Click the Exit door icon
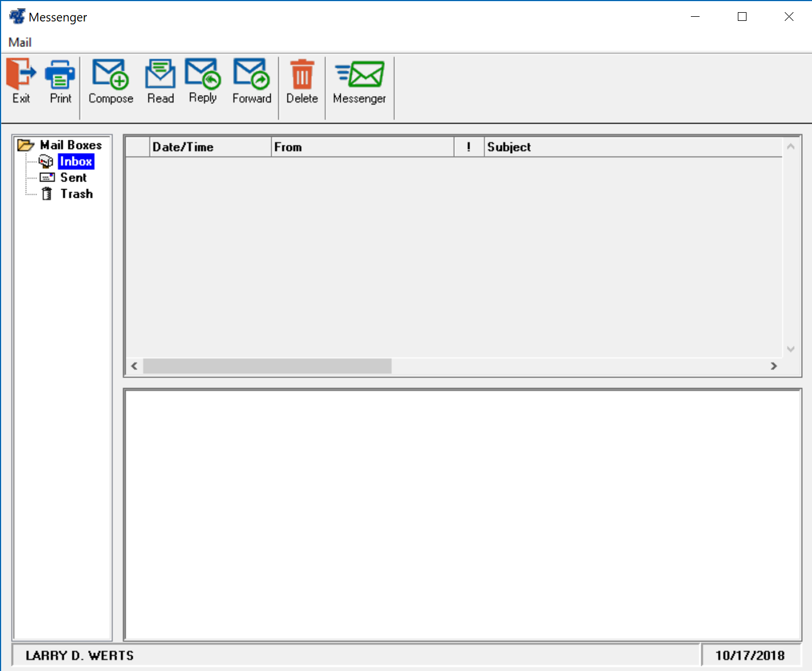 tap(21, 74)
